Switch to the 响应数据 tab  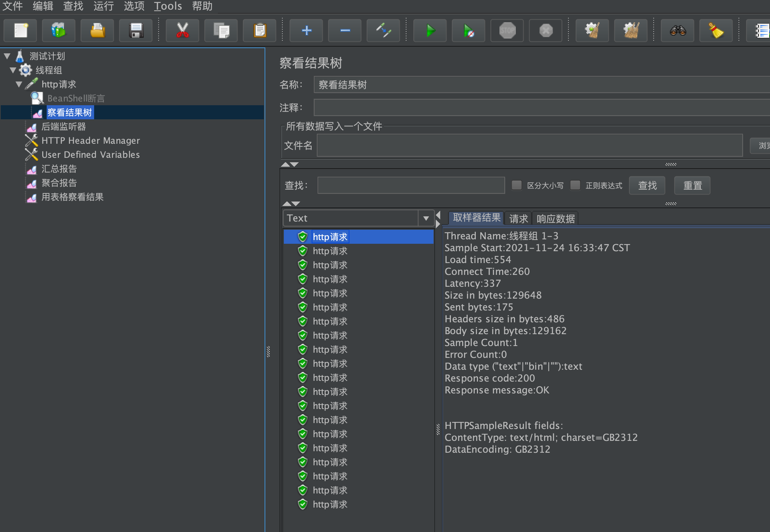555,219
